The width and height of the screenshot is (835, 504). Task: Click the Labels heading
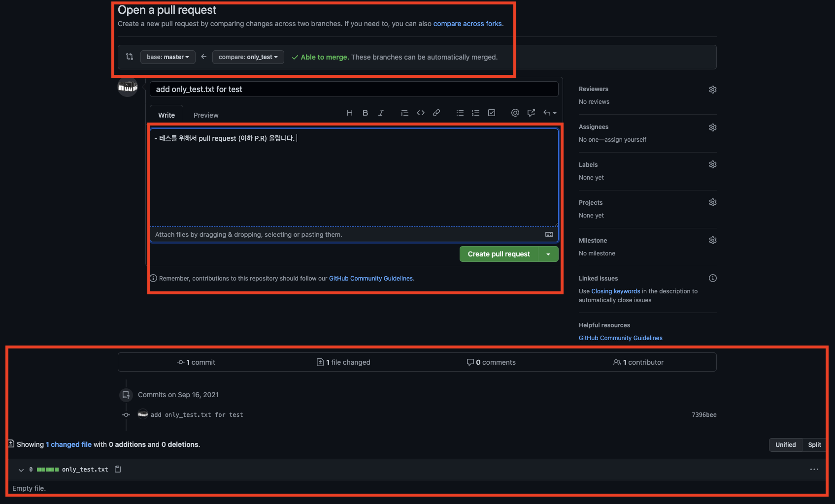[588, 165]
